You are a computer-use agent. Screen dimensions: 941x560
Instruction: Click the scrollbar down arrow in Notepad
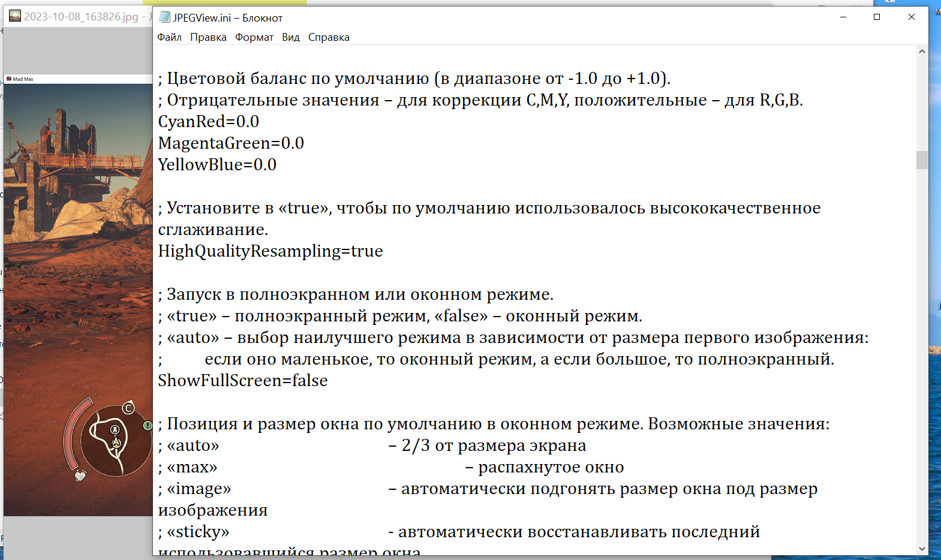coord(922,549)
